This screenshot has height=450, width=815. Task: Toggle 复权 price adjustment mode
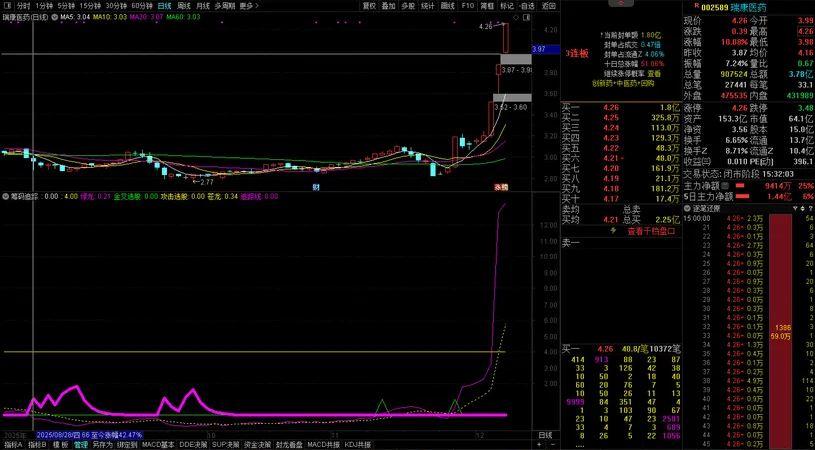[x=369, y=5]
